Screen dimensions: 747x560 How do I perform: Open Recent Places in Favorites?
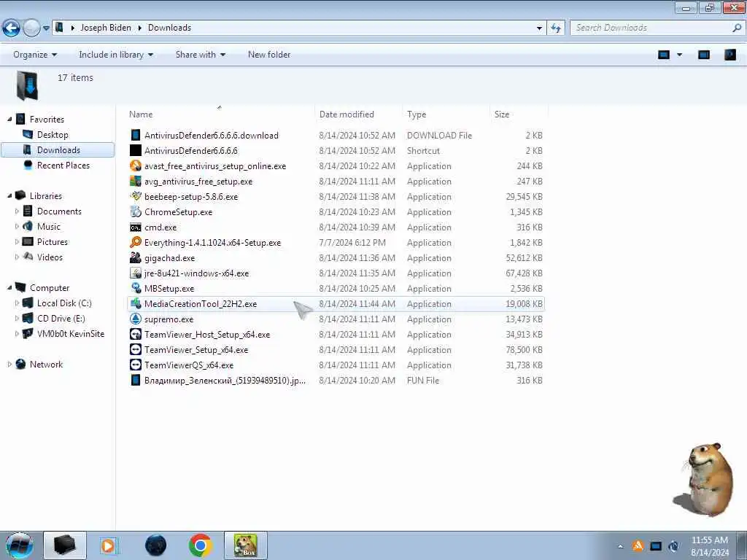(x=63, y=166)
